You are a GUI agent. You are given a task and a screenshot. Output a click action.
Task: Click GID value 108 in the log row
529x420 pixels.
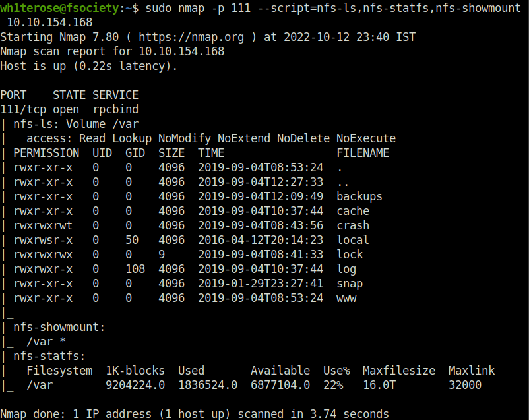pyautogui.click(x=135, y=269)
